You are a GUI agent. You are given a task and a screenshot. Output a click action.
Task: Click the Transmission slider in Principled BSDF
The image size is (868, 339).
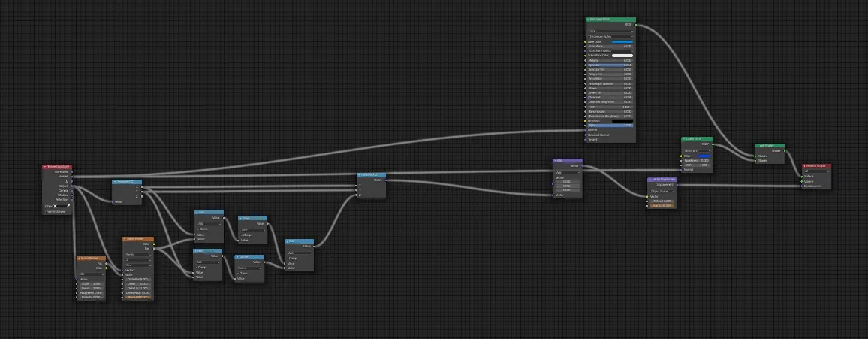click(610, 111)
